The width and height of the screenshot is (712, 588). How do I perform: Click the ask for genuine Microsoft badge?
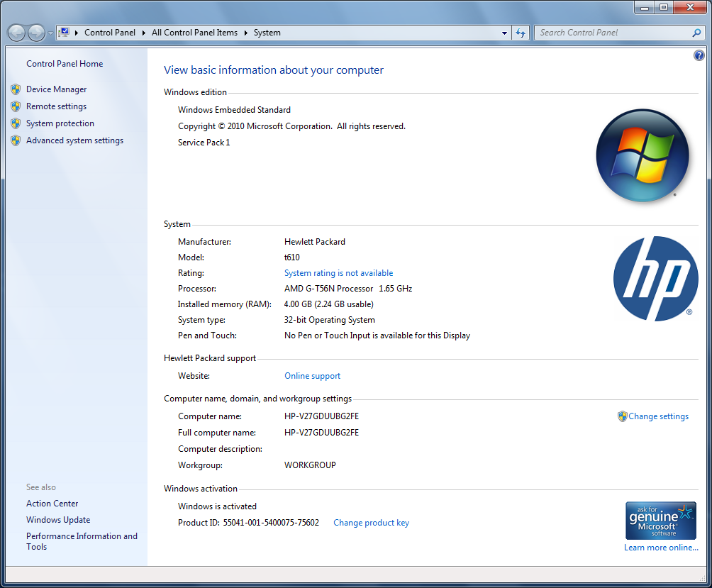coord(661,521)
